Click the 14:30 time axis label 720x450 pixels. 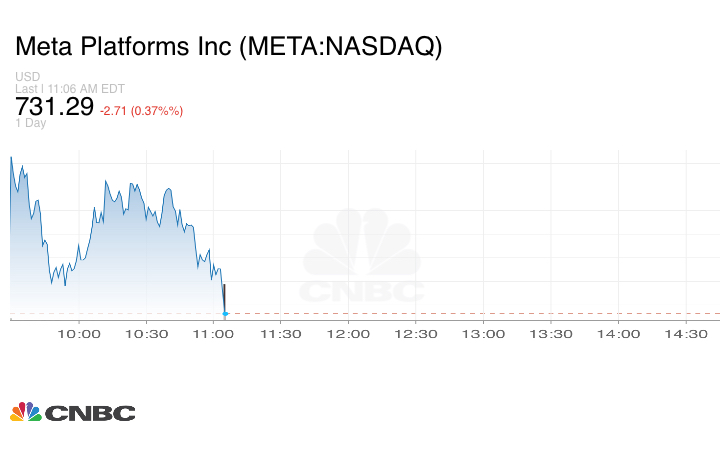click(x=689, y=334)
